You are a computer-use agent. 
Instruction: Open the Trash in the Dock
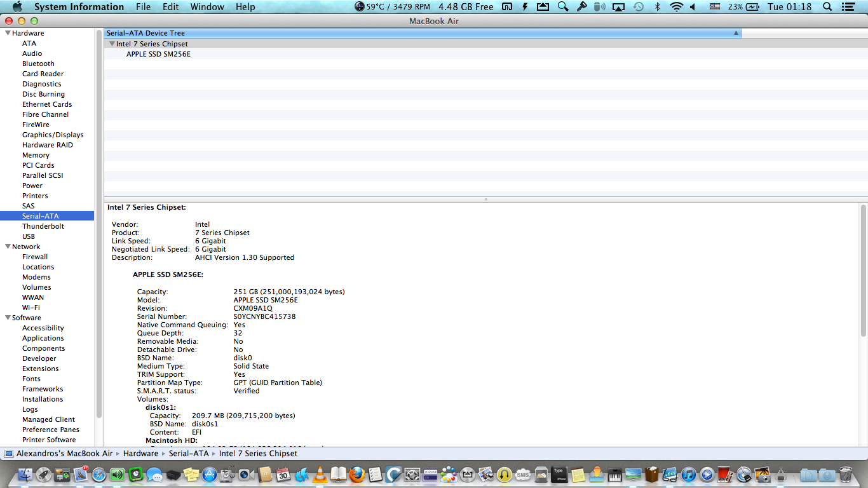846,475
